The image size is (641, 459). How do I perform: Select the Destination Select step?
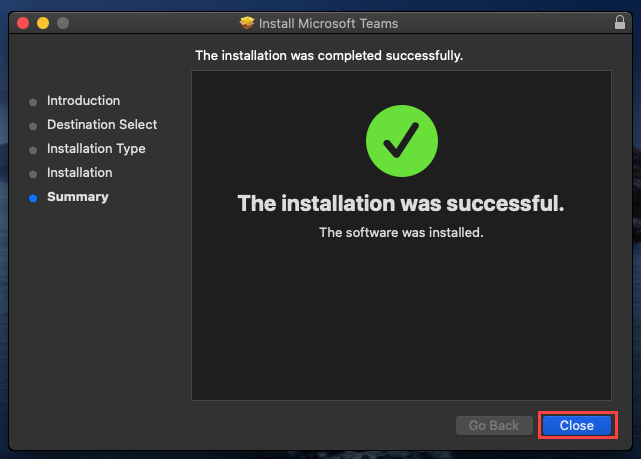pyautogui.click(x=102, y=124)
